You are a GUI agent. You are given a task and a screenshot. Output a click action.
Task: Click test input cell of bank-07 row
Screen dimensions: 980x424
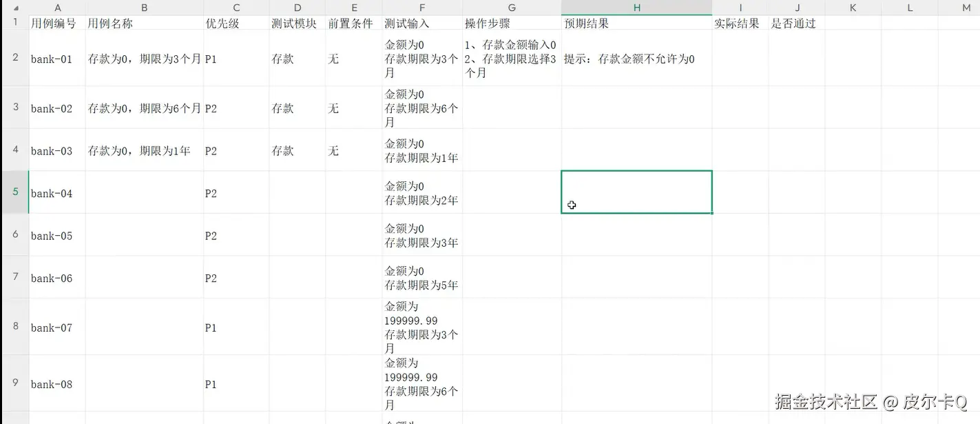pos(422,327)
